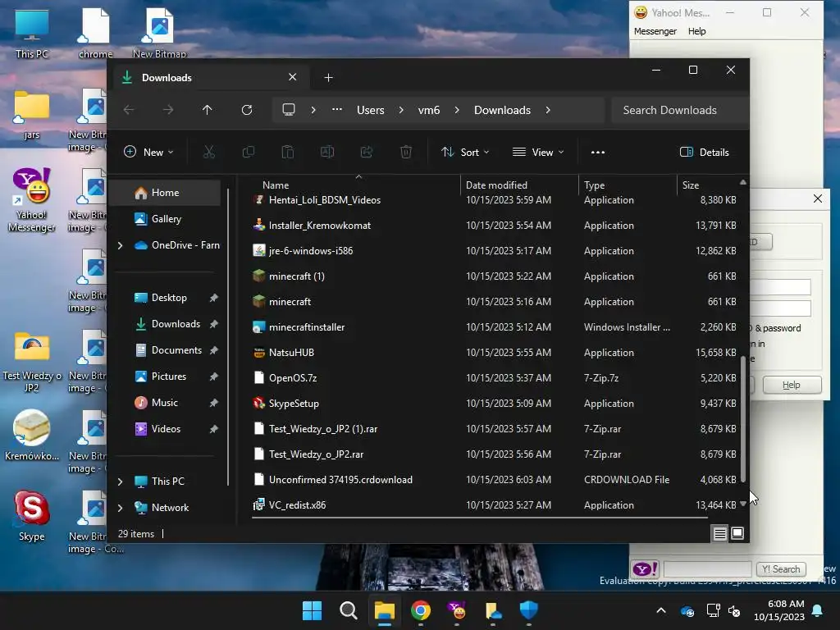Select the Downloads tab in Explorer
This screenshot has height=630, width=840.
(x=209, y=78)
